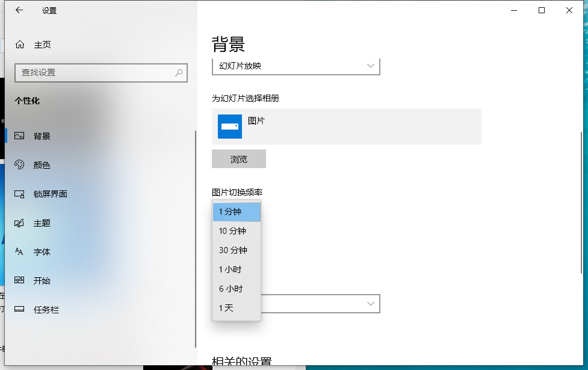Focus the 查找设置 search field
This screenshot has height=370, width=588.
click(101, 73)
